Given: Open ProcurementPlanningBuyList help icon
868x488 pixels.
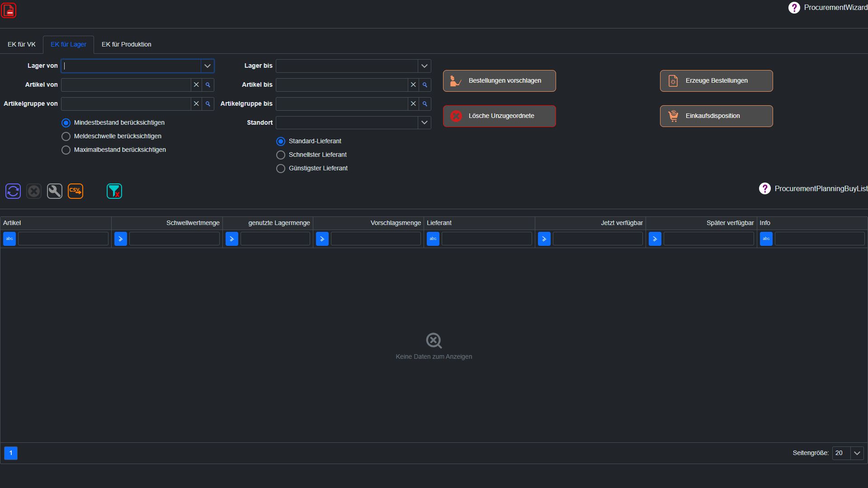Looking at the screenshot, I should pyautogui.click(x=764, y=188).
